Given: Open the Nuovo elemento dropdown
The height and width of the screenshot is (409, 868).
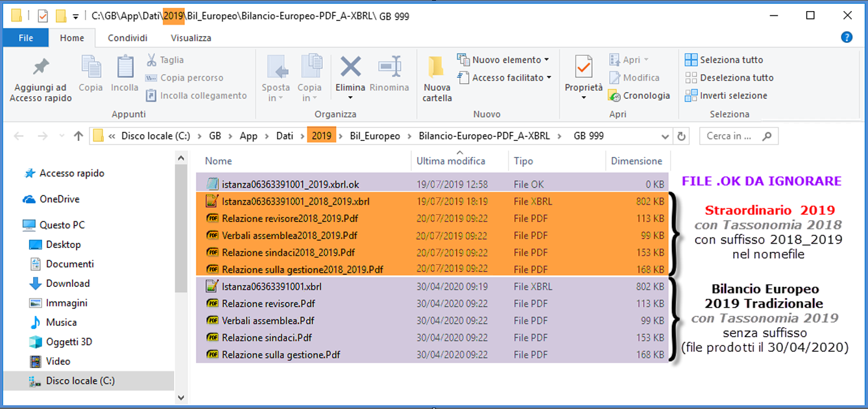Looking at the screenshot, I should point(503,60).
